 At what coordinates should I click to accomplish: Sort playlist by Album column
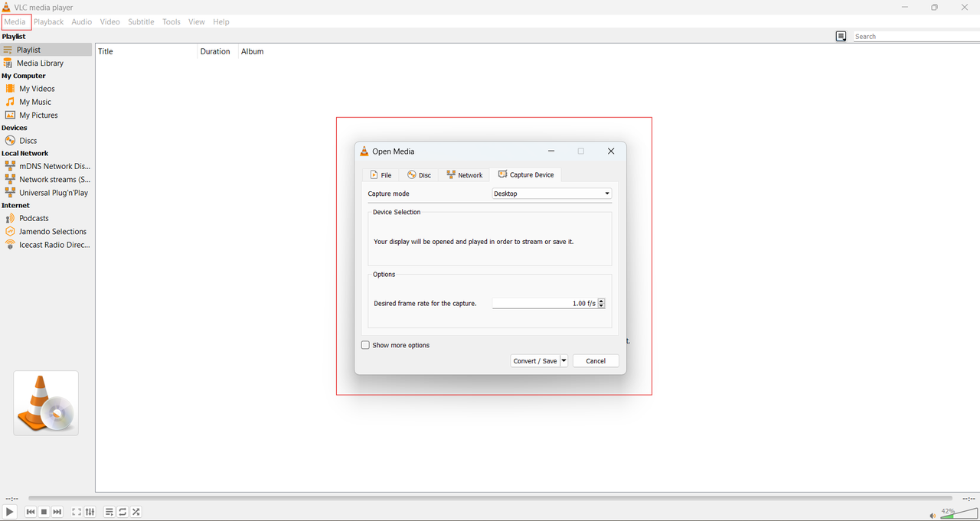(253, 51)
